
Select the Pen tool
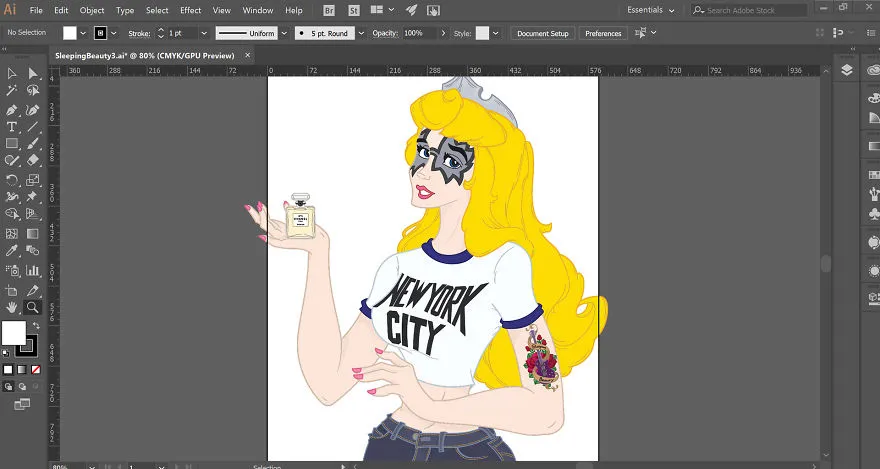[x=11, y=110]
